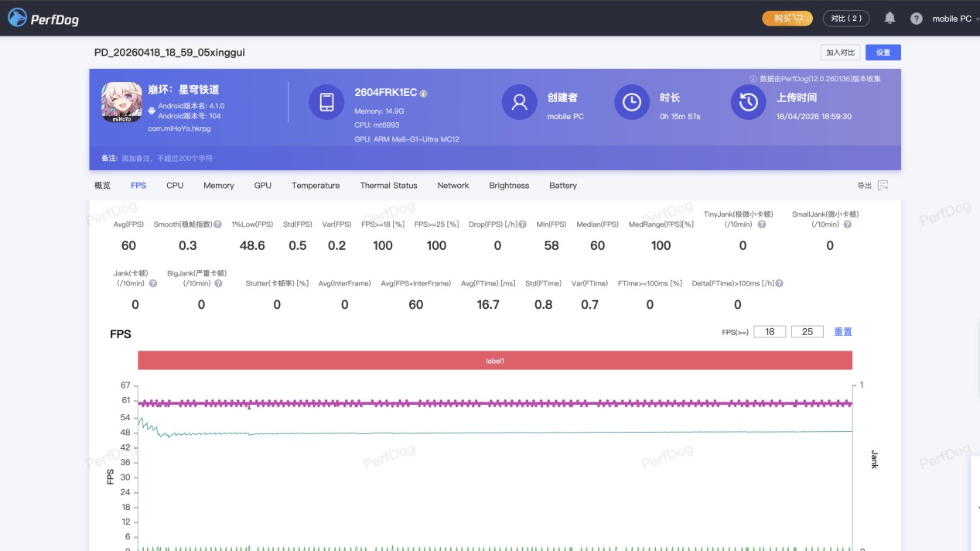
Task: Open the PerfDog logo home
Action: tap(43, 19)
